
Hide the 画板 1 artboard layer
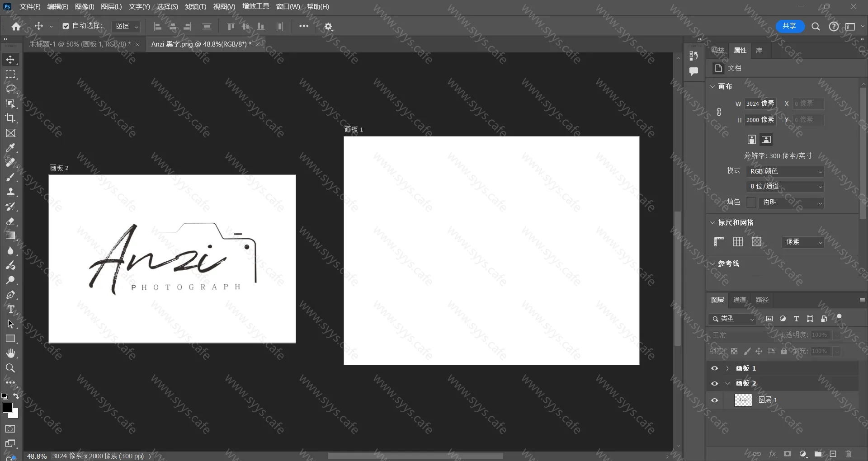coord(715,368)
